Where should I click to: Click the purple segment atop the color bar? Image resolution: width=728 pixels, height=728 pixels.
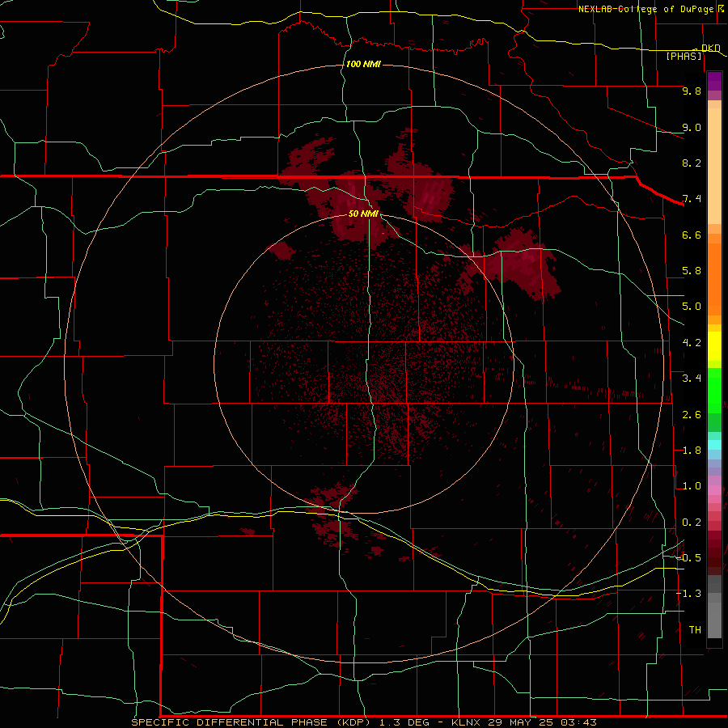coord(714,81)
